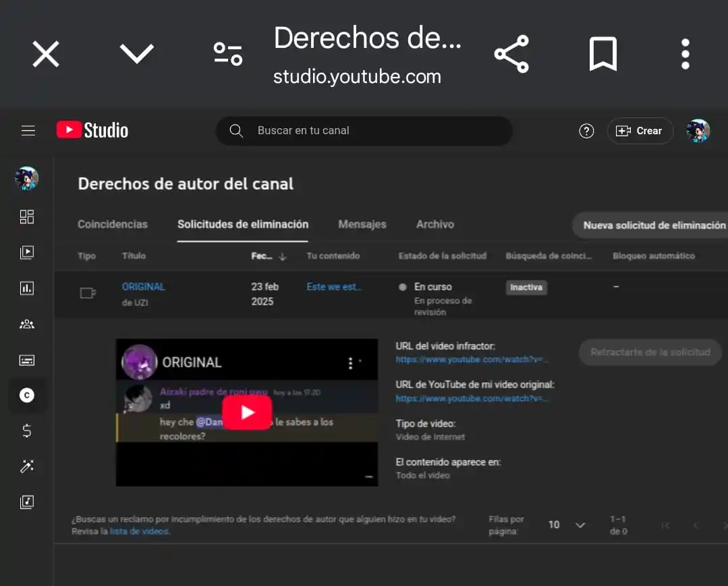Sort by the Fecha column arrow
The width and height of the screenshot is (728, 586).
282,256
